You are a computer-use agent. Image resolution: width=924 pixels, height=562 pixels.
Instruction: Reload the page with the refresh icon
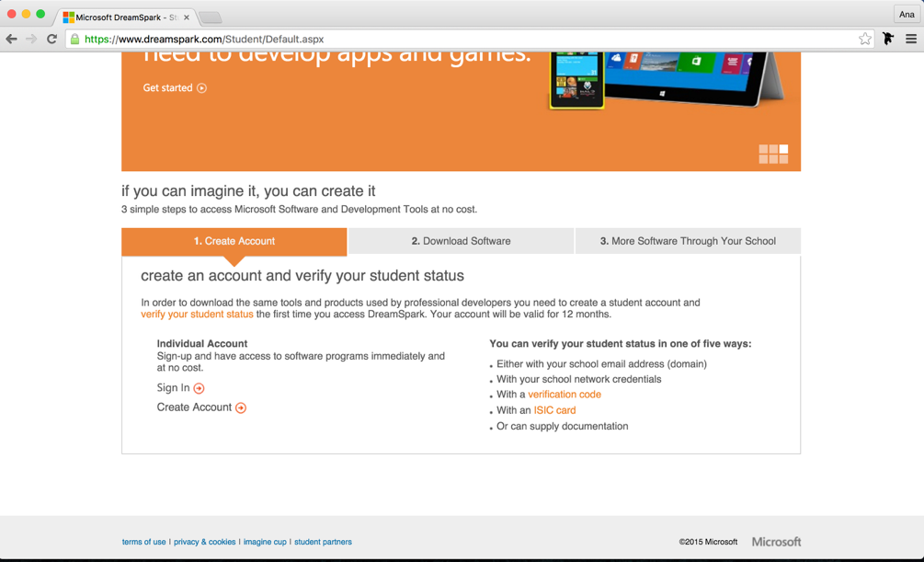coord(51,40)
